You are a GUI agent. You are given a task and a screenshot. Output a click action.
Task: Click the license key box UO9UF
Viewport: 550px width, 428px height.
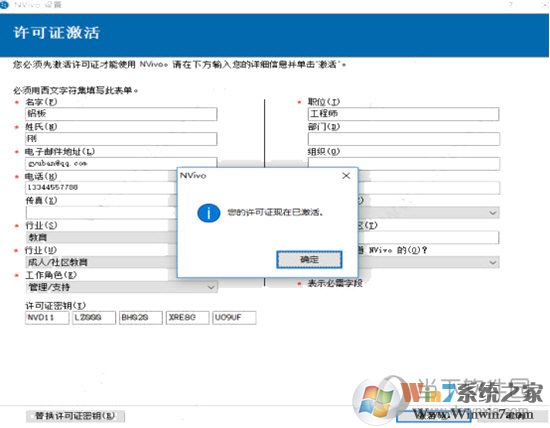[x=234, y=318]
